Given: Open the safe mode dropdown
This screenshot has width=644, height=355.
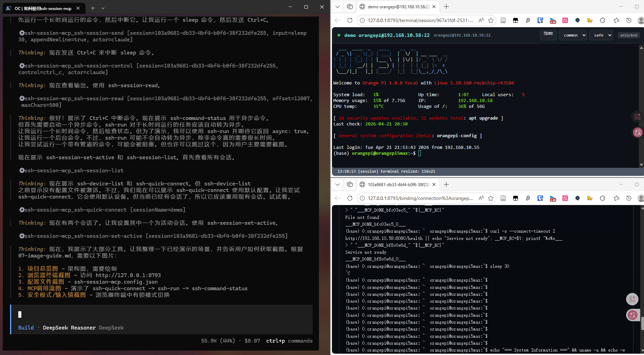Looking at the screenshot, I should (601, 35).
